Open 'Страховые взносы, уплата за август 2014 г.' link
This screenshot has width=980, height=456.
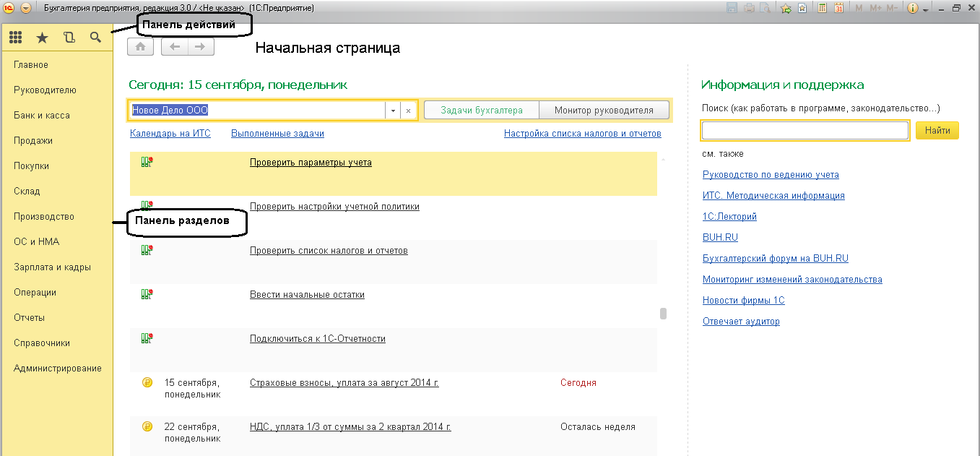coord(344,383)
